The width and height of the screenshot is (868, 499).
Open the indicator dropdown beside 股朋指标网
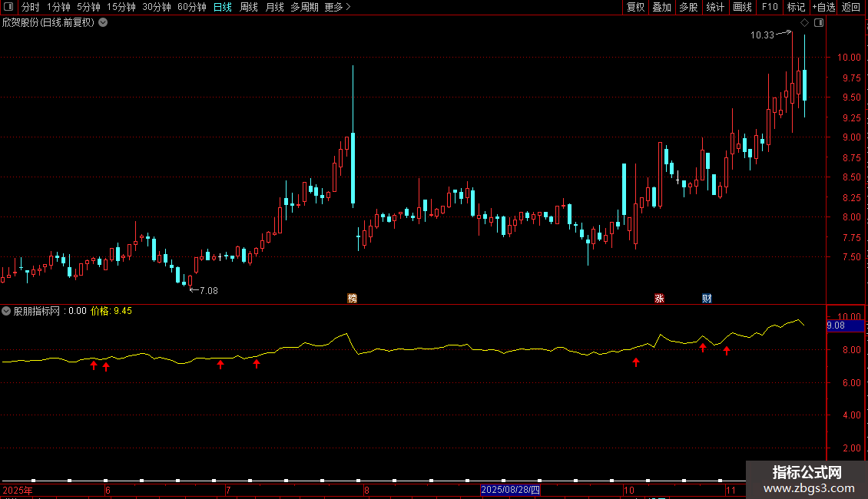pyautogui.click(x=6, y=311)
